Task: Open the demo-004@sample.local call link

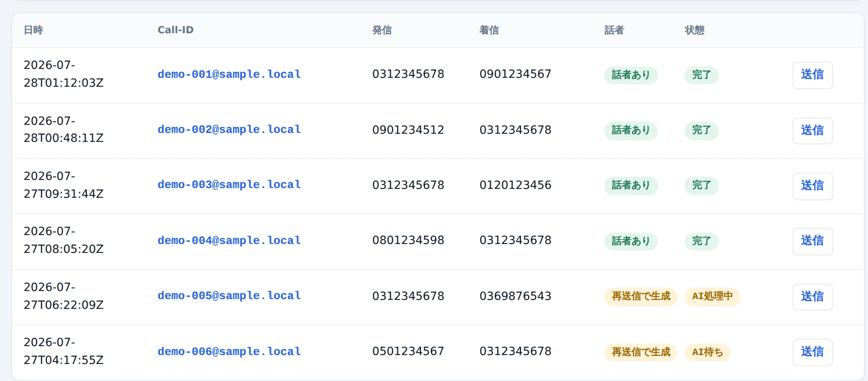Action: click(229, 241)
